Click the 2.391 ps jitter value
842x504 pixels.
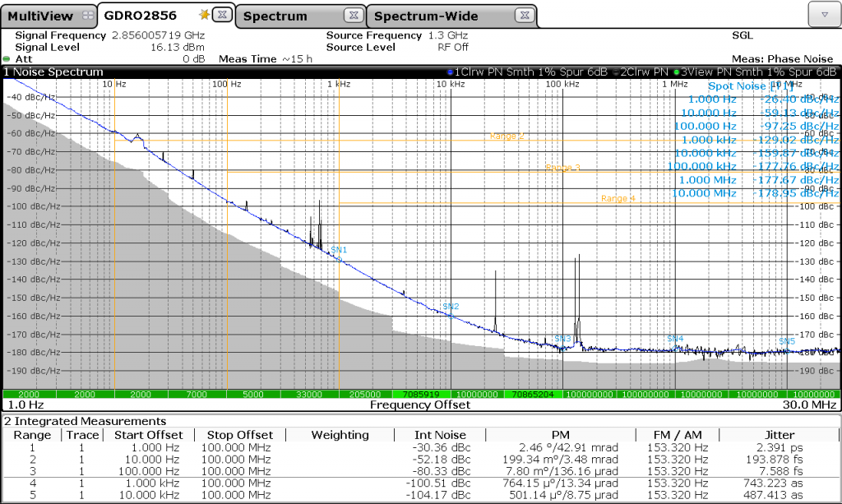780,447
